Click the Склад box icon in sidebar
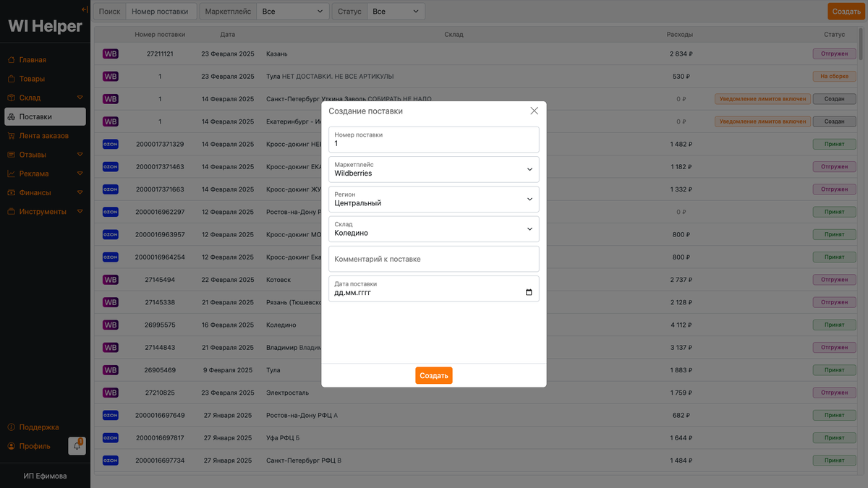 pos(11,98)
